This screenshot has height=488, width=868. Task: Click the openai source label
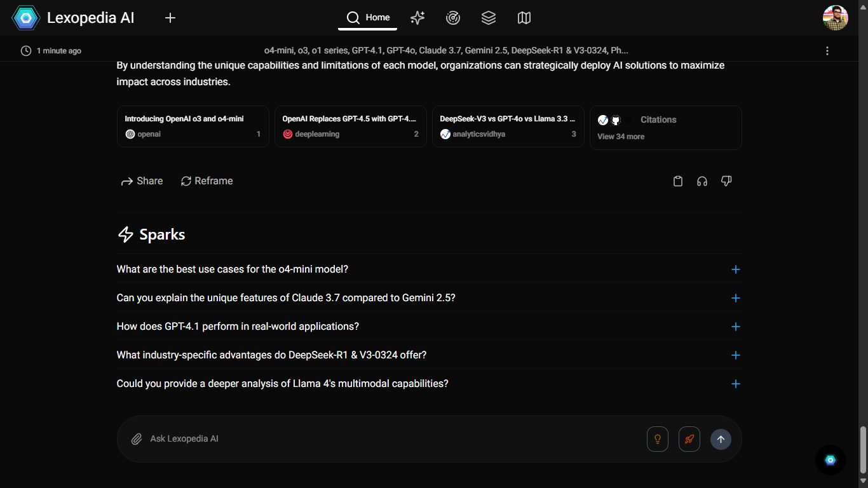149,134
